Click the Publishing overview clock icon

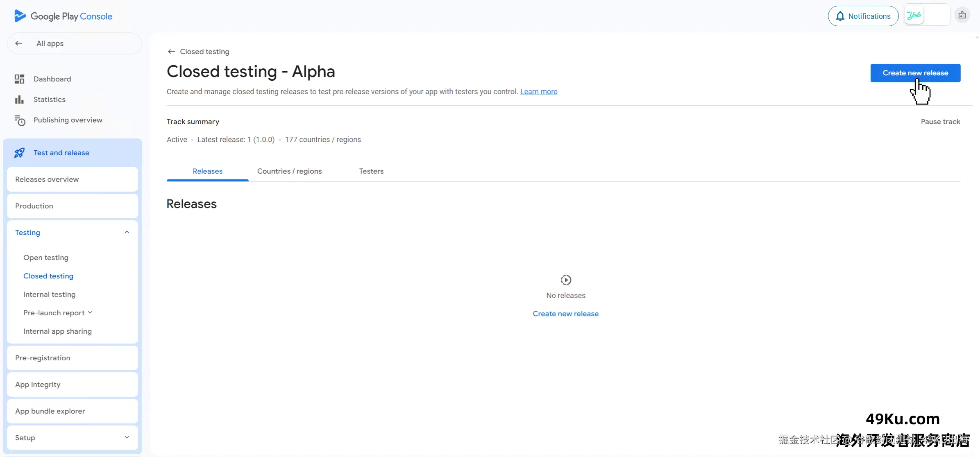tap(20, 120)
